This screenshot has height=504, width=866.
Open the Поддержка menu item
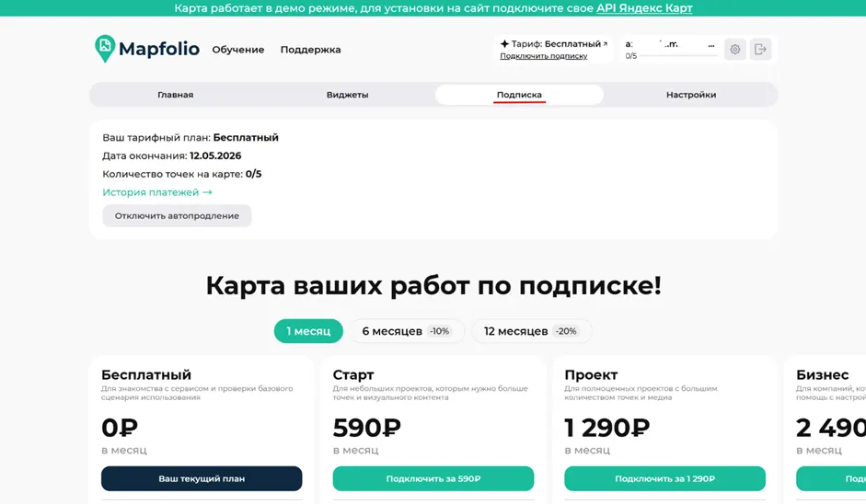(310, 50)
